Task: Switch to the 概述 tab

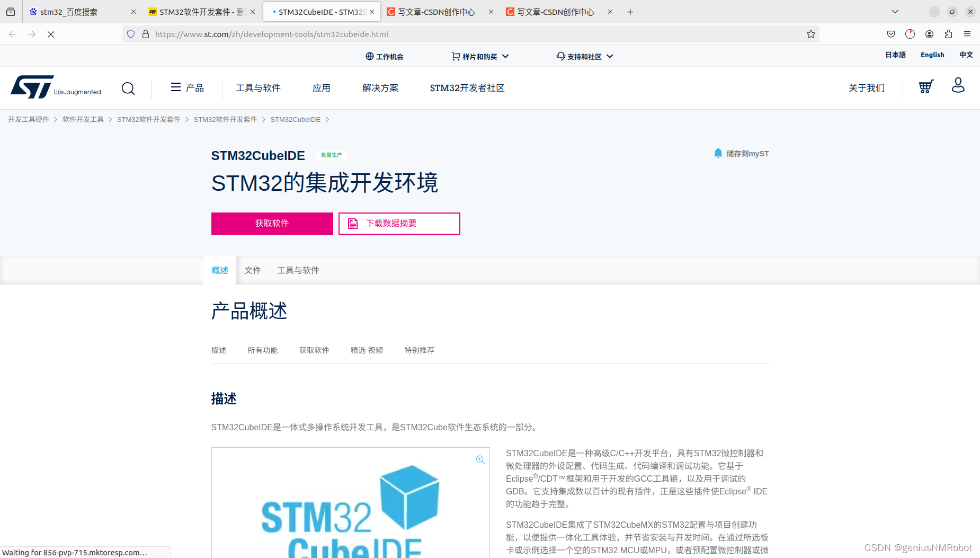Action: [220, 270]
